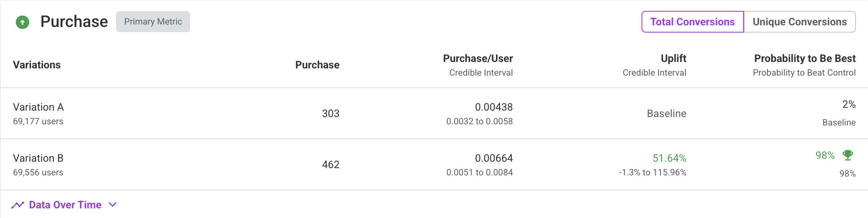
Task: Expand the Data Over Time chevron
Action: click(113, 205)
